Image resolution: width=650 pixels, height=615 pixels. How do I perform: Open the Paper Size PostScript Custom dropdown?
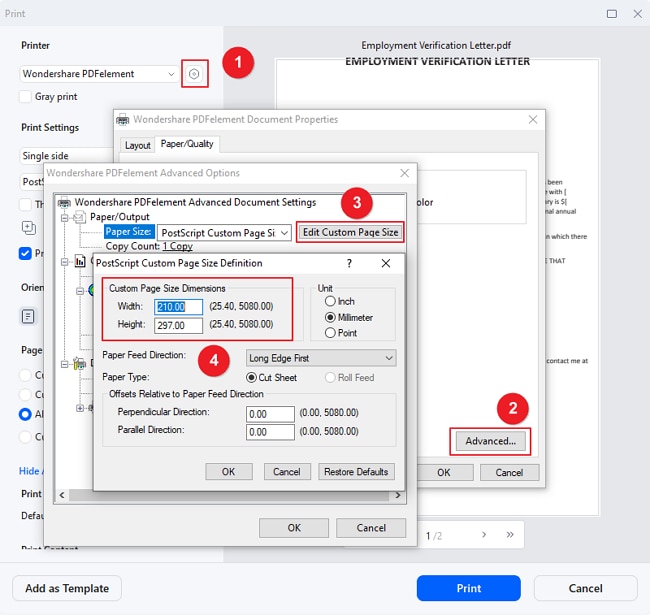(224, 233)
